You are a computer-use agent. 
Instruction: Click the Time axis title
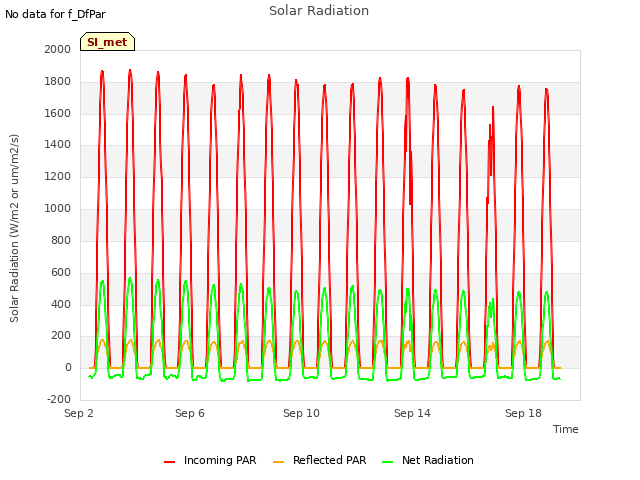[566, 429]
